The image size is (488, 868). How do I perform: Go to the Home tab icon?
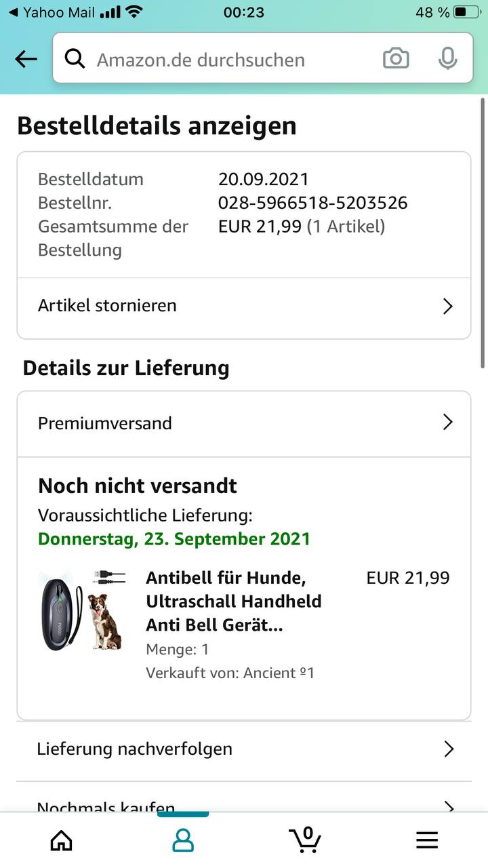61,841
